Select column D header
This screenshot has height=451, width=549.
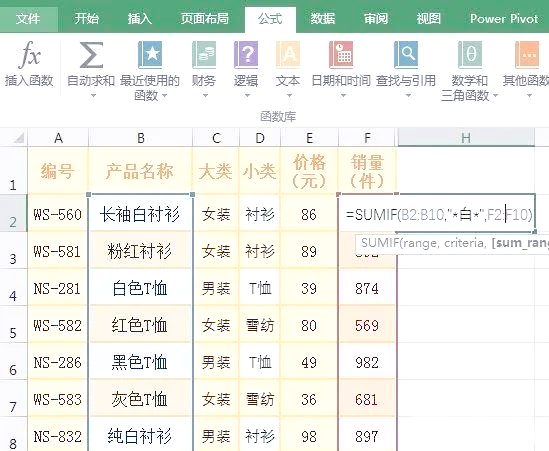point(260,138)
